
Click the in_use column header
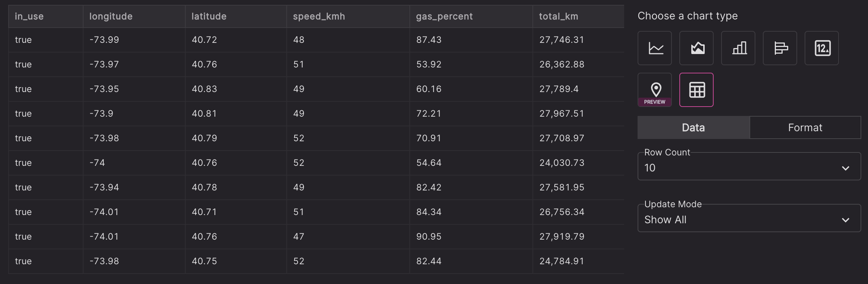[x=29, y=16]
